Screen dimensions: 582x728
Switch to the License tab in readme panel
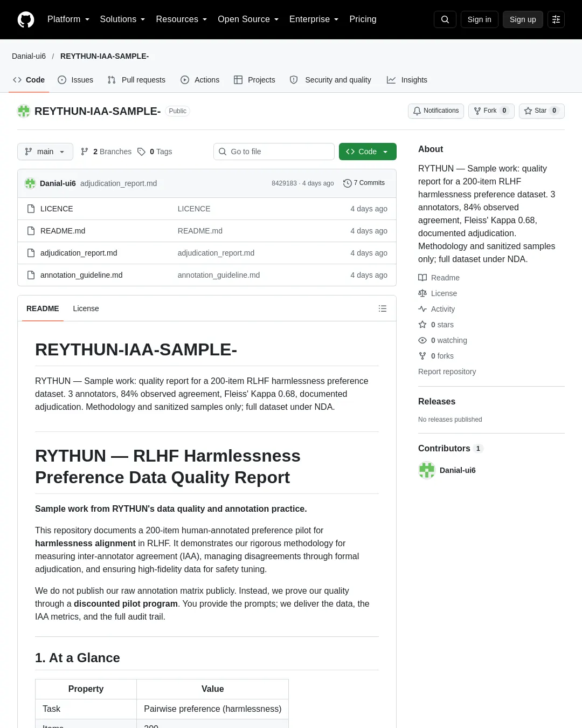coord(86,308)
